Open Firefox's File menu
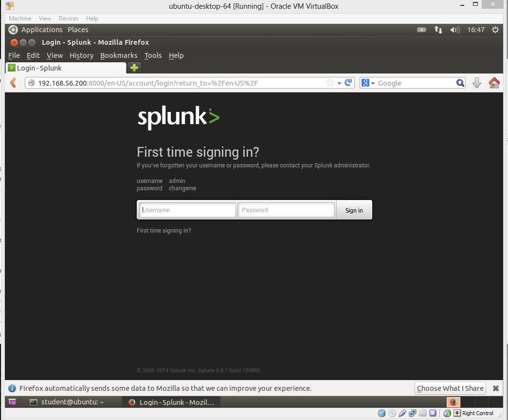This screenshot has height=420, width=508. click(x=14, y=55)
